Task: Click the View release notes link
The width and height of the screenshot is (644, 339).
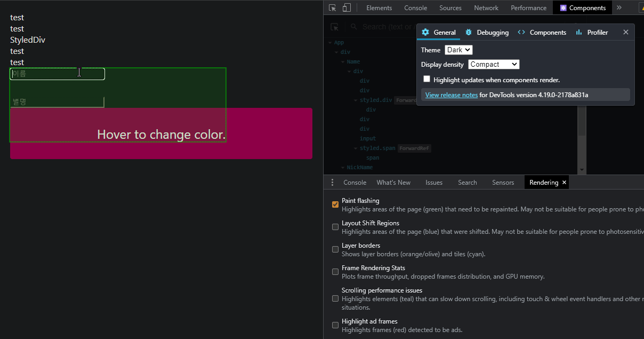Action: click(451, 95)
